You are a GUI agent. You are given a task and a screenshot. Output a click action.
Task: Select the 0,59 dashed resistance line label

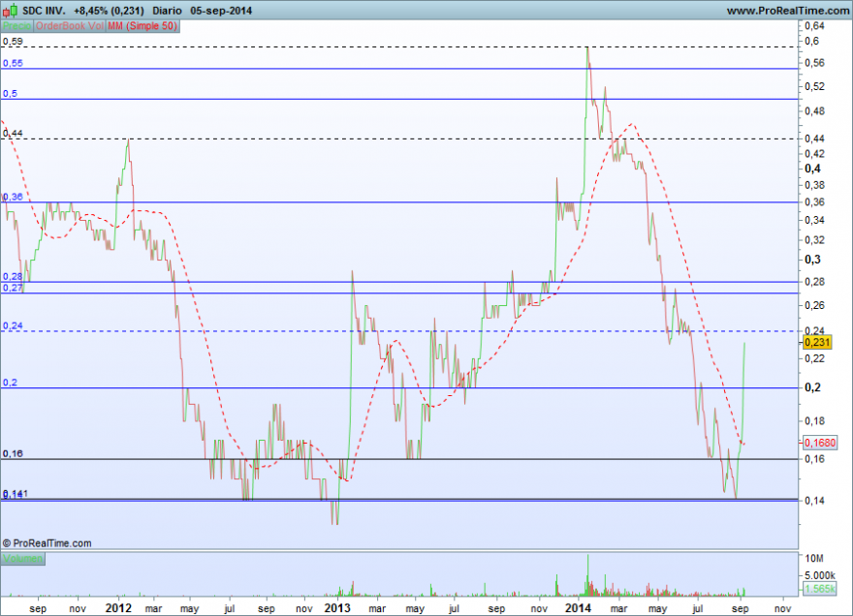(13, 42)
